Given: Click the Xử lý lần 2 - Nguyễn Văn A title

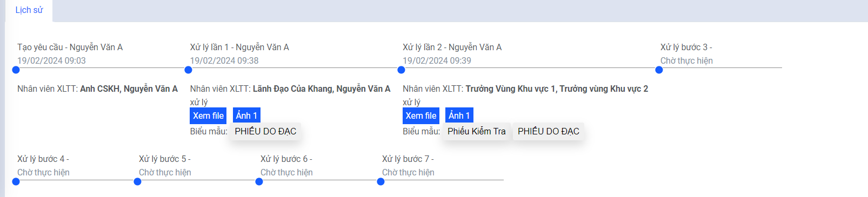Looking at the screenshot, I should (x=452, y=47).
